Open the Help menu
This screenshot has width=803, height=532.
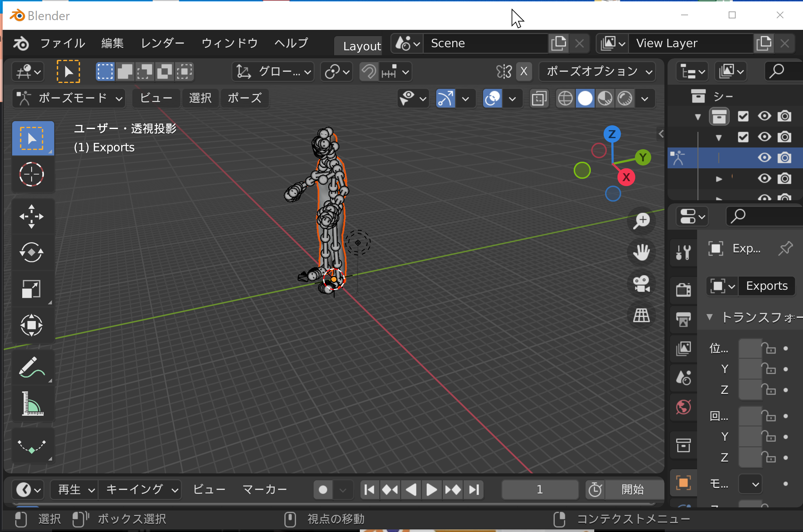tap(291, 43)
